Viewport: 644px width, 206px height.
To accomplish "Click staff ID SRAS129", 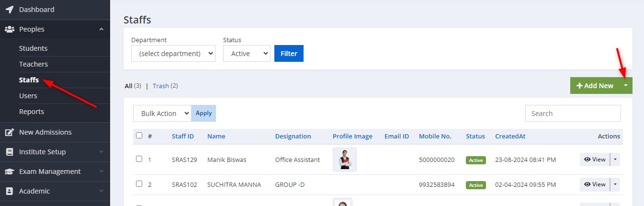I will click(184, 160).
